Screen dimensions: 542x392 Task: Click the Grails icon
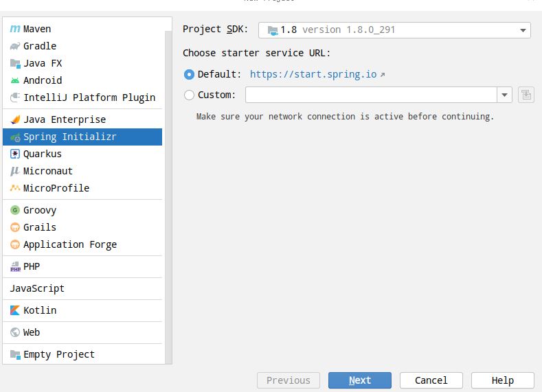pos(15,227)
